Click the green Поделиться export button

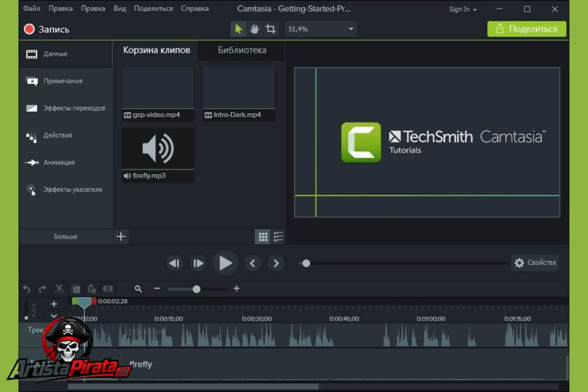click(526, 29)
